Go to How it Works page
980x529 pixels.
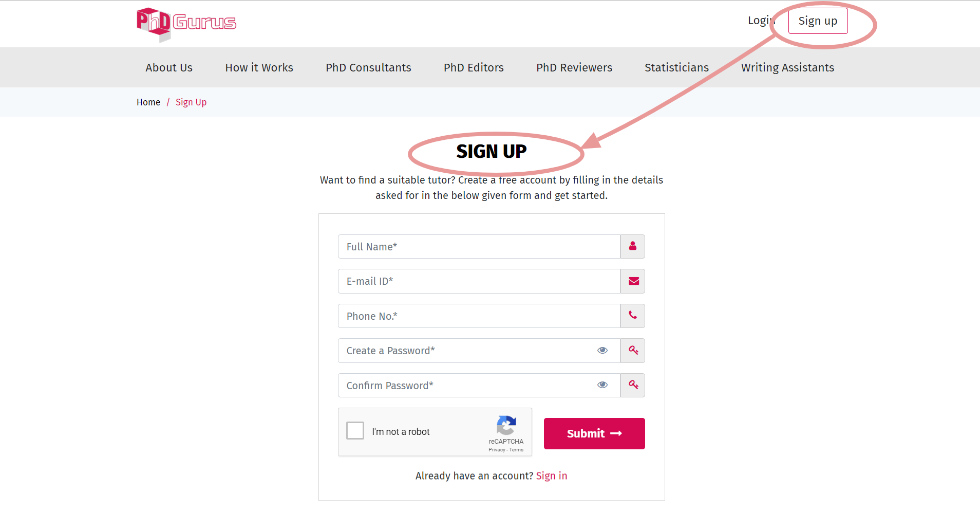[259, 67]
